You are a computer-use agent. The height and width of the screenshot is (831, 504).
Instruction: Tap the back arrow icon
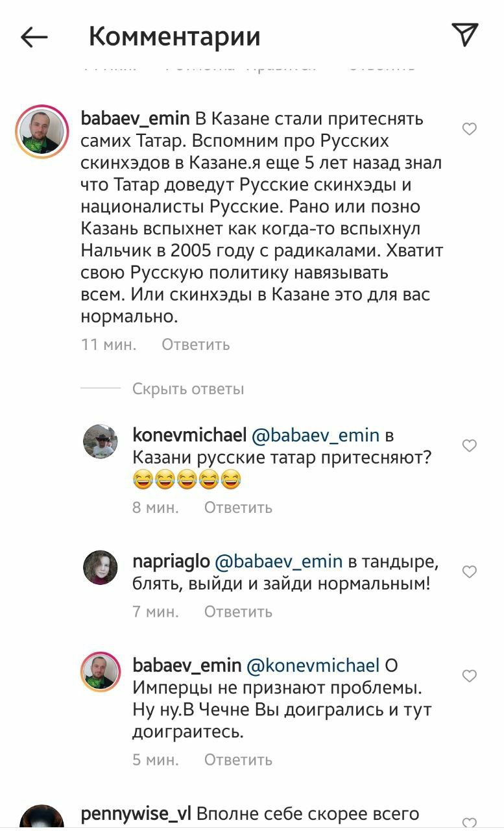[x=34, y=37]
